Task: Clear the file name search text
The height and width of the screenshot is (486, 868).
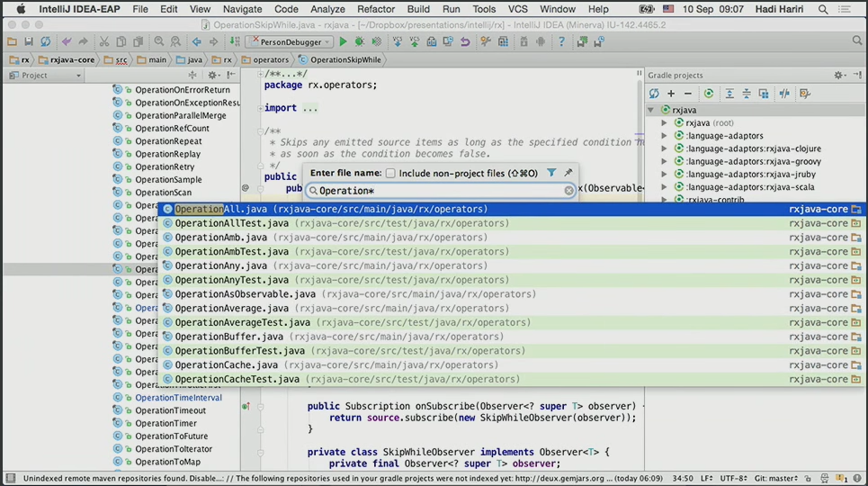Action: [x=568, y=191]
